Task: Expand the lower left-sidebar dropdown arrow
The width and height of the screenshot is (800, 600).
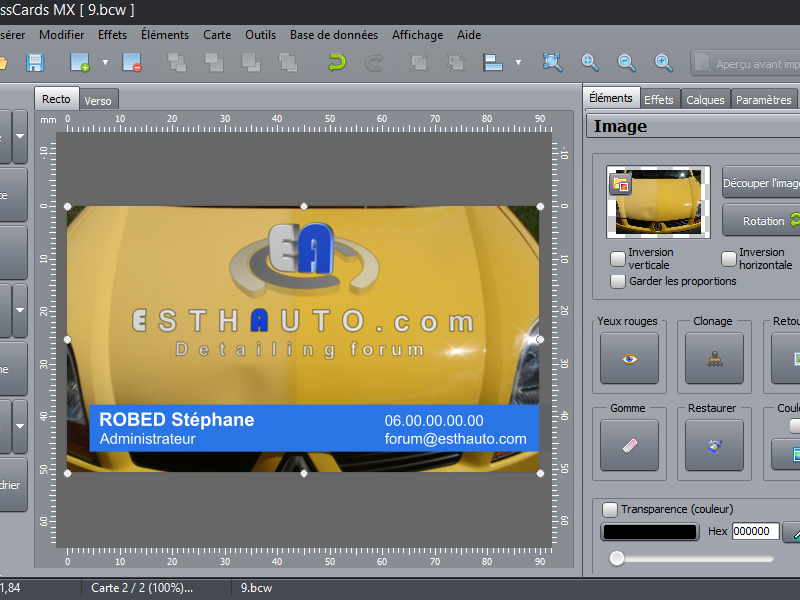Action: click(20, 426)
